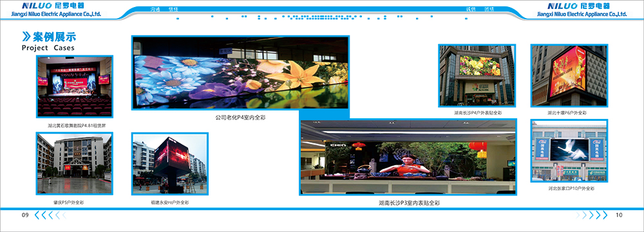Click the 公司老化P4室内全彩 caption
The image size is (644, 232).
pos(241,117)
